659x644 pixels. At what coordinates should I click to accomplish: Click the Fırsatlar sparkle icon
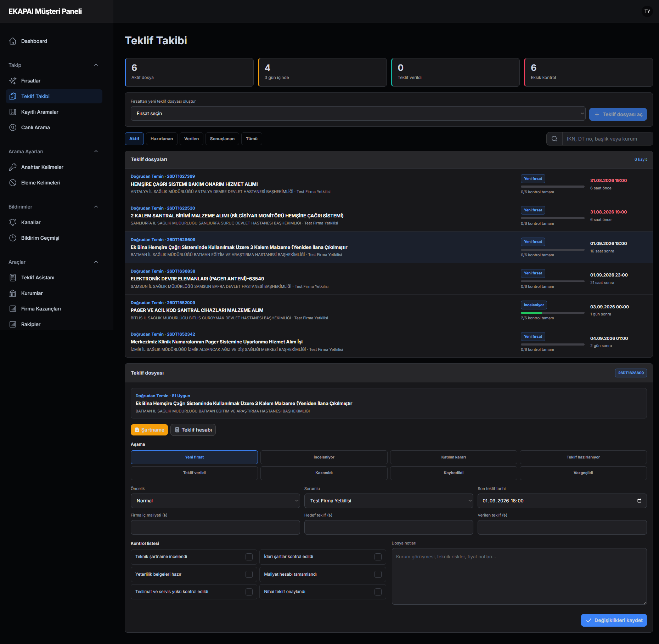(13, 81)
